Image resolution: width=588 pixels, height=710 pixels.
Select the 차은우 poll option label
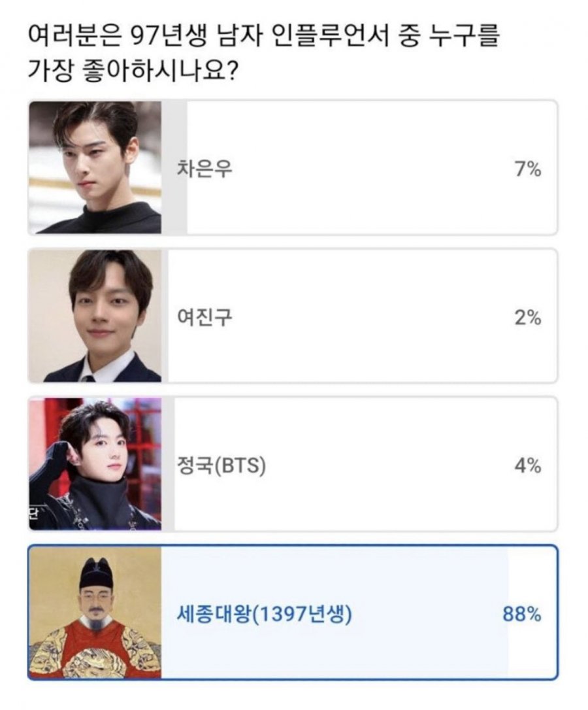tap(204, 169)
